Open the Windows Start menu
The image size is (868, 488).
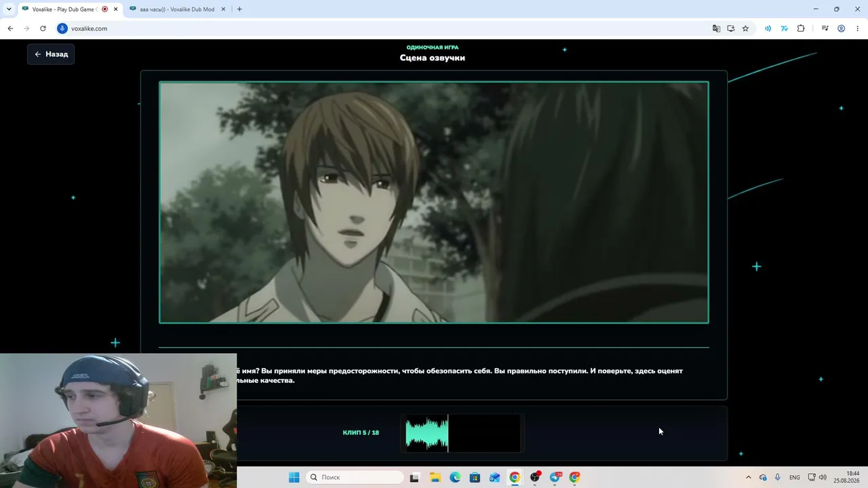click(294, 477)
